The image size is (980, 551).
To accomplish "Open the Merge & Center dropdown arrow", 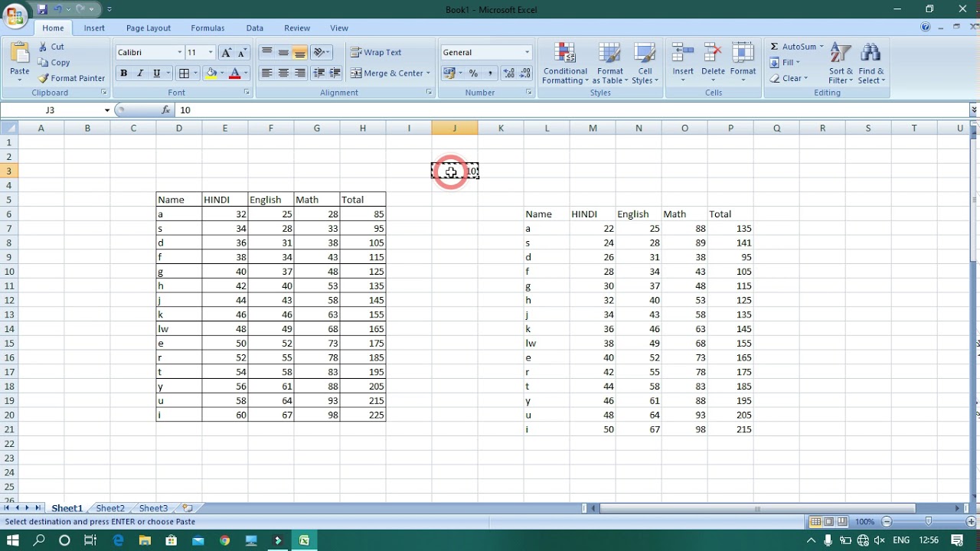I will click(x=428, y=73).
